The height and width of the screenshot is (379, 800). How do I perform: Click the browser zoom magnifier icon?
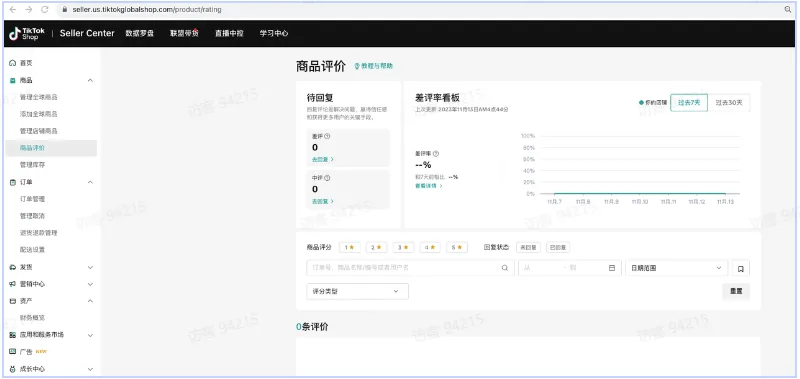tap(788, 10)
